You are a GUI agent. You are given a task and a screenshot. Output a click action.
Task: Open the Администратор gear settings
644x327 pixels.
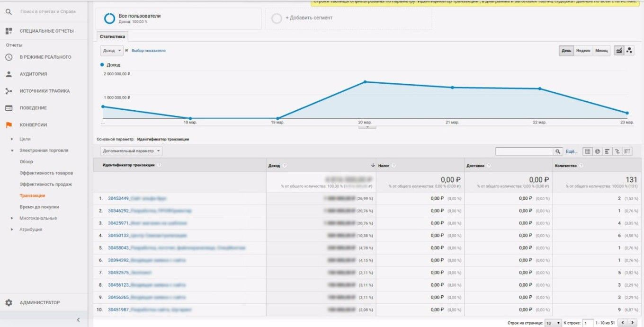9,302
